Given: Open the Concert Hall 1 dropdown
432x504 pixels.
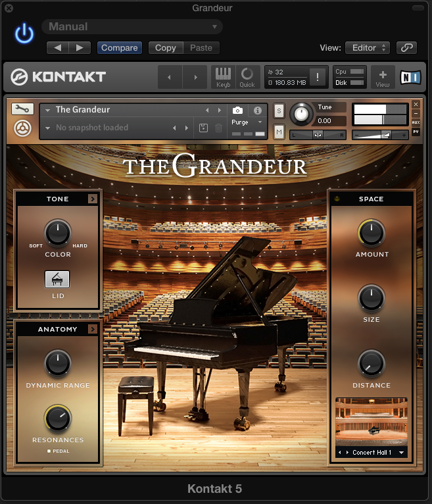Looking at the screenshot, I should (x=402, y=453).
